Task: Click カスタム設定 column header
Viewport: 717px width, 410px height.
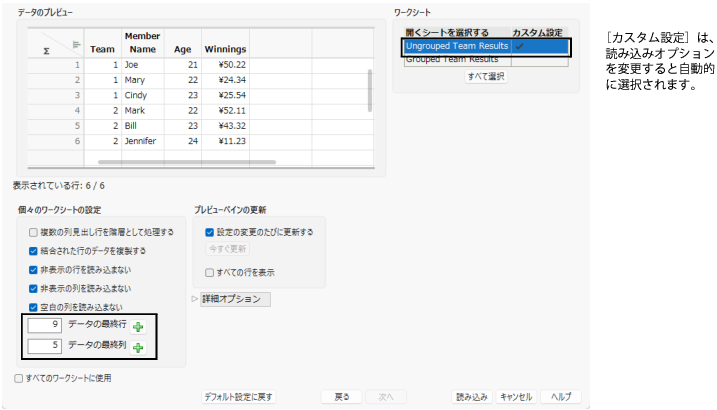Action: pyautogui.click(x=538, y=33)
